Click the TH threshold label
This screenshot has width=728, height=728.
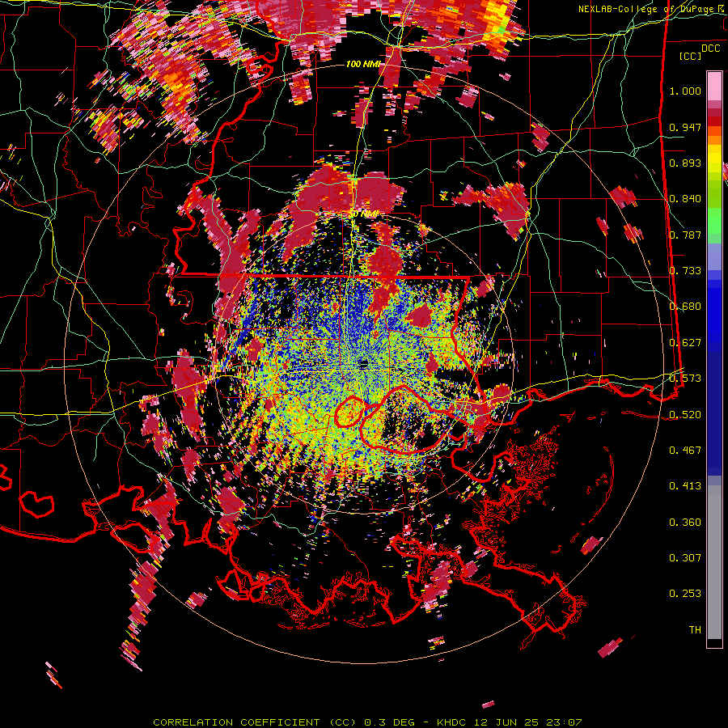click(695, 630)
